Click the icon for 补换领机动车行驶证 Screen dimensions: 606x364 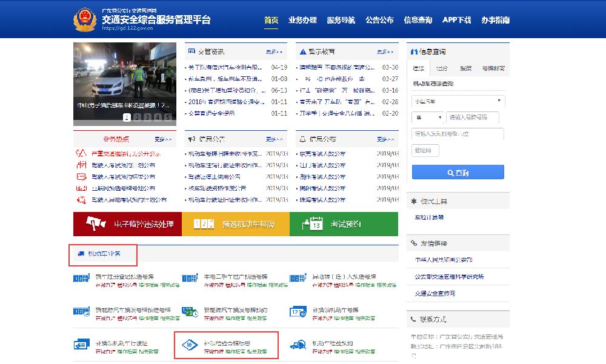tap(82, 344)
